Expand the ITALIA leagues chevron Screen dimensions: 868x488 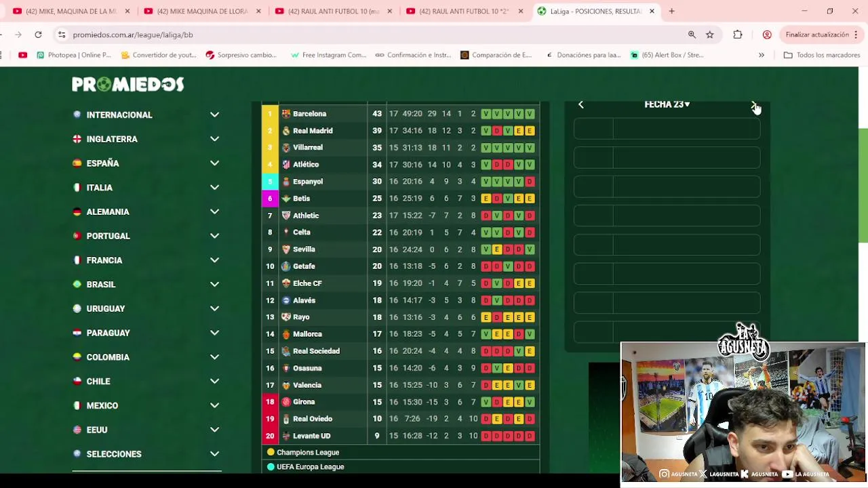coord(214,188)
